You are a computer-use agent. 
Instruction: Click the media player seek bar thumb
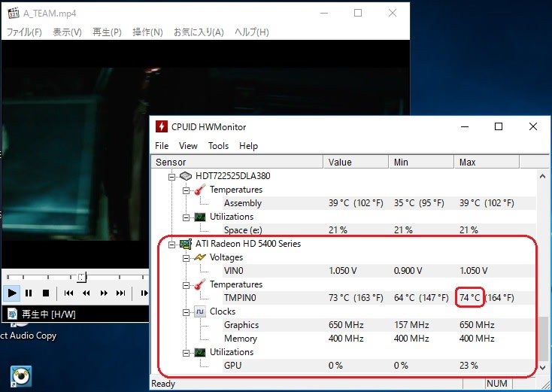pos(82,277)
